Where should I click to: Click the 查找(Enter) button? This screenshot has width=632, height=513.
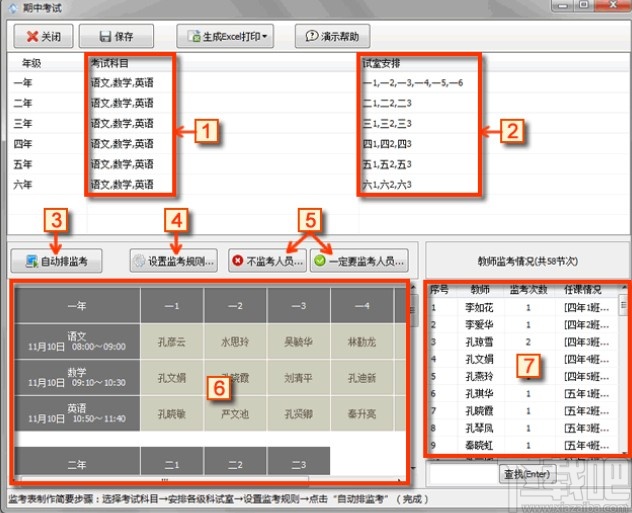pyautogui.click(x=527, y=474)
